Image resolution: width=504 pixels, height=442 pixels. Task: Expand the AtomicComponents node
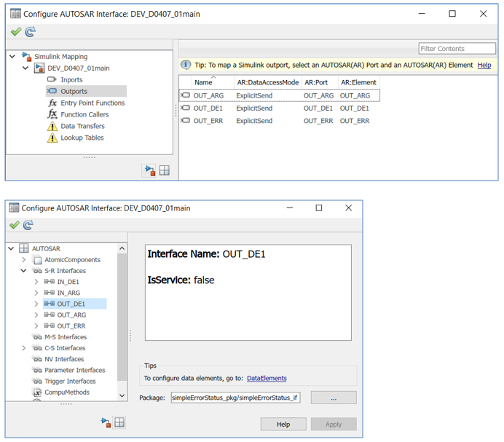click(x=23, y=259)
